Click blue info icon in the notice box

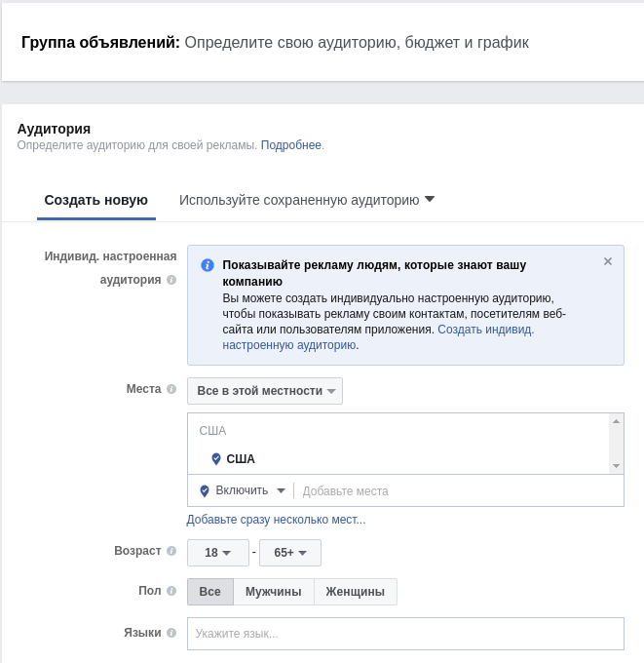click(x=208, y=265)
